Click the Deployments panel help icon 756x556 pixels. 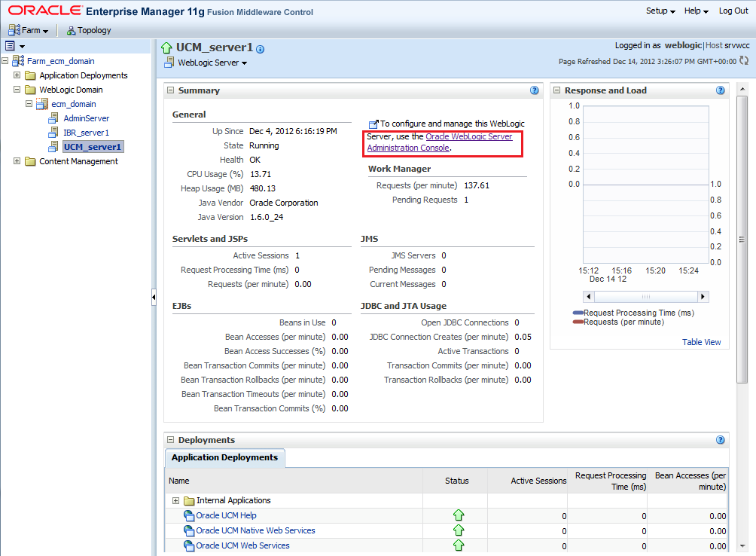click(x=720, y=439)
